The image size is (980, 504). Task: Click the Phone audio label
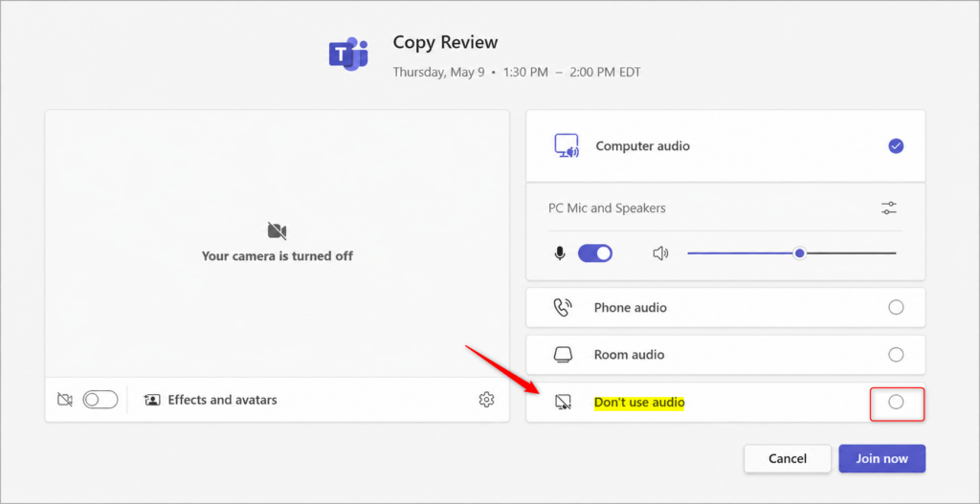click(630, 308)
